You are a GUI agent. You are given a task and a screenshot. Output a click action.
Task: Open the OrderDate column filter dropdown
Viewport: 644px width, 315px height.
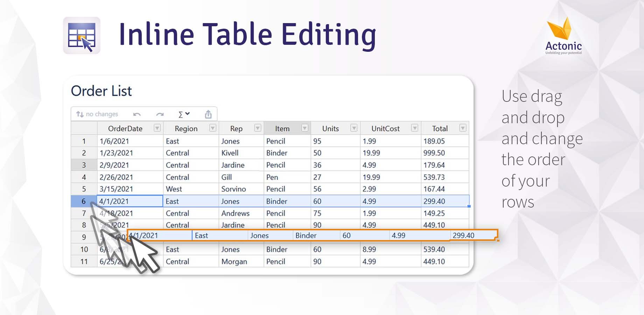tap(157, 128)
